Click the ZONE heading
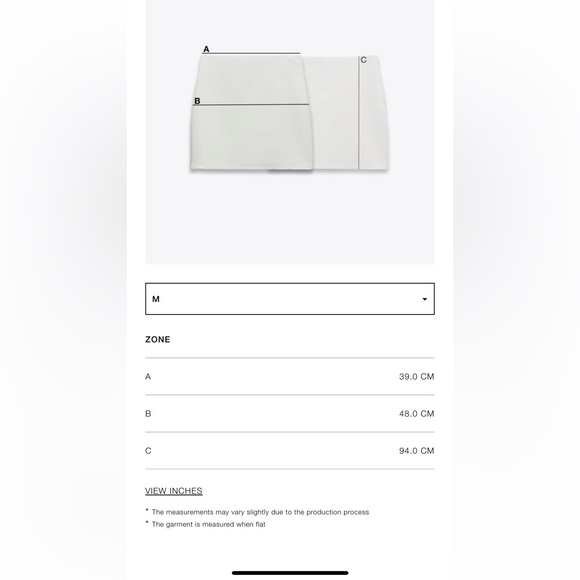The width and height of the screenshot is (580, 580). 158,340
